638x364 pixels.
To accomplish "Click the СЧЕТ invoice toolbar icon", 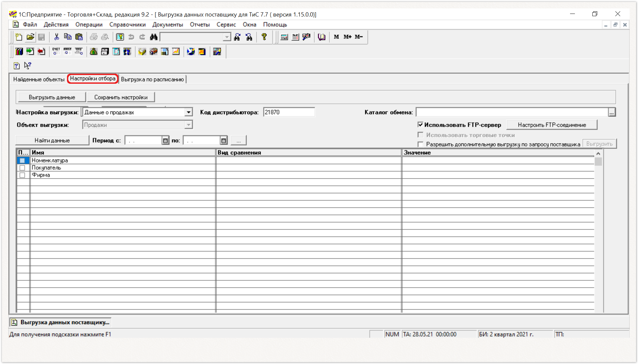I will coord(56,51).
